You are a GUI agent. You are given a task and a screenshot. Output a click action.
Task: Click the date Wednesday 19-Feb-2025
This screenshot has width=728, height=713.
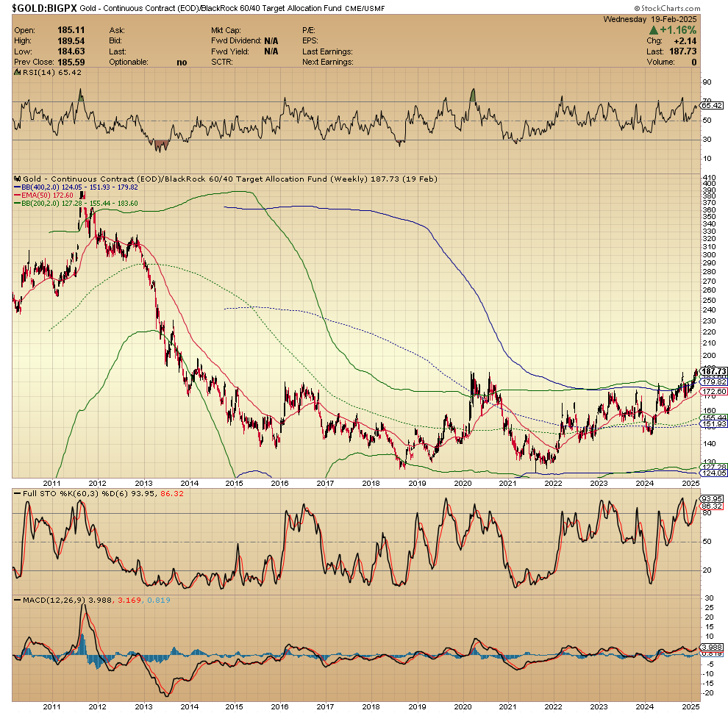pyautogui.click(x=650, y=19)
